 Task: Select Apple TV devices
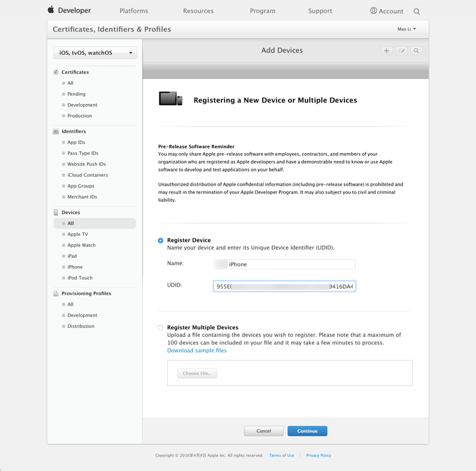[x=78, y=234]
